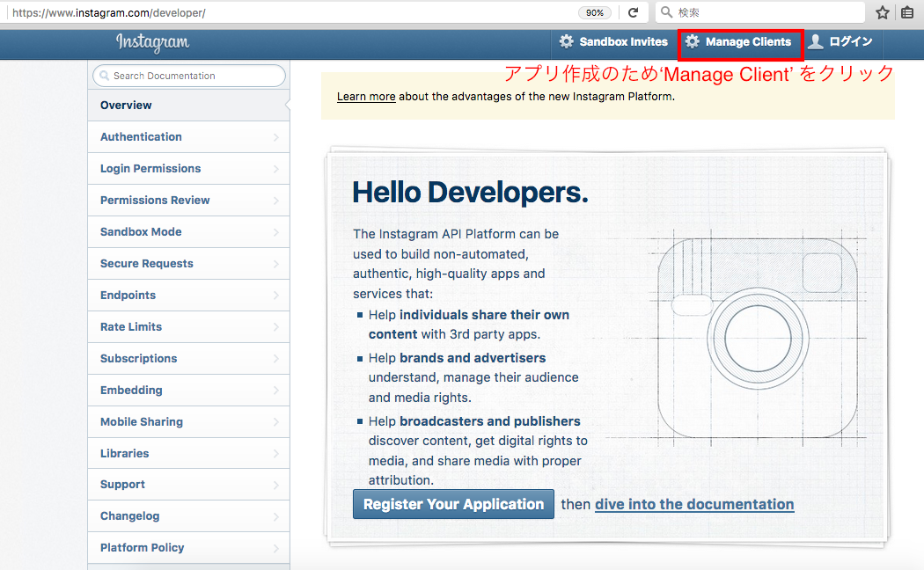Click the bold text 'brands and advertisers'
The width and height of the screenshot is (924, 570).
click(473, 358)
